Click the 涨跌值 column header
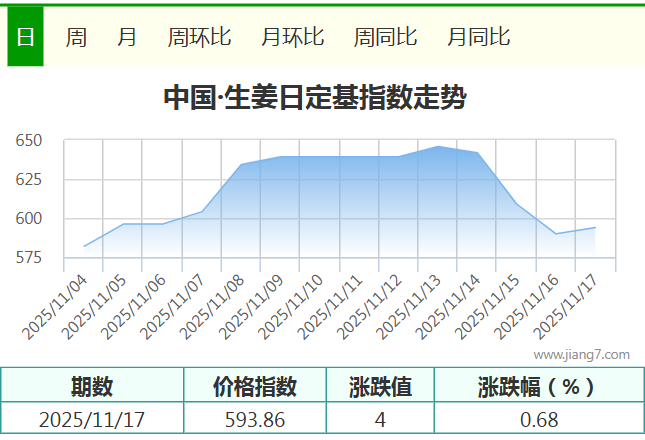This screenshot has width=645, height=440. coord(380,386)
